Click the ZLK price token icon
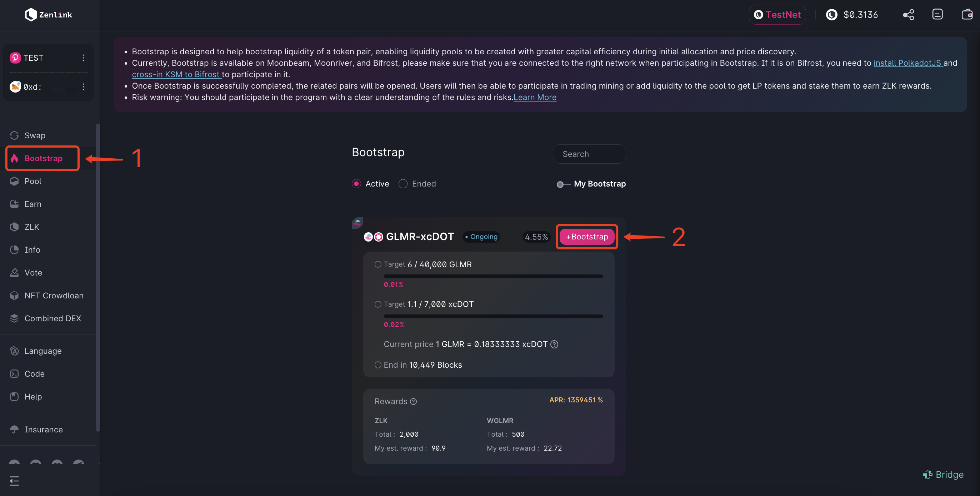This screenshot has height=496, width=980. (x=832, y=14)
